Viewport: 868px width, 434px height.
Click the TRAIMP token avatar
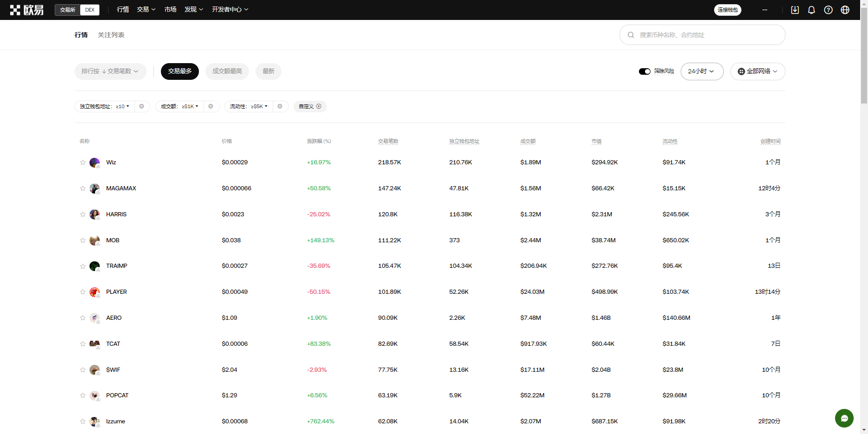(x=95, y=266)
